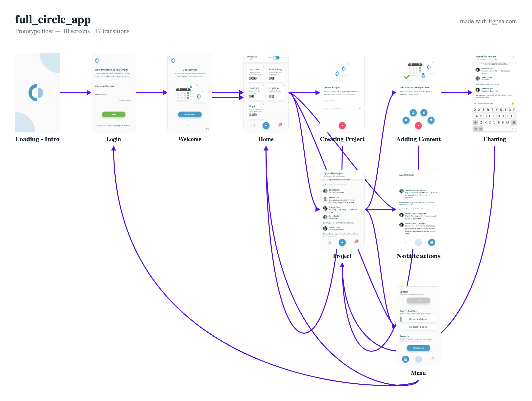Image resolution: width=532 pixels, height=401 pixels.
Task: Open grid menu icon on Project screen
Action: 329,242
